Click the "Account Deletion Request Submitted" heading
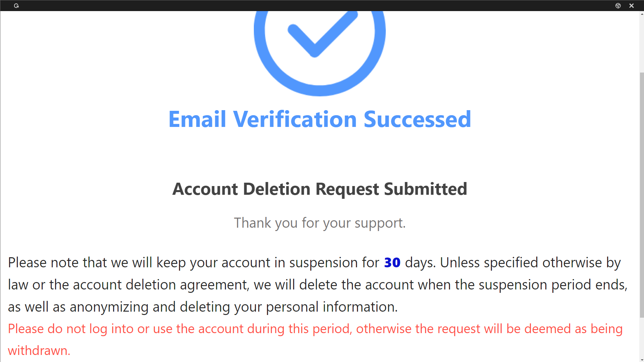This screenshot has width=644, height=362. click(x=319, y=189)
